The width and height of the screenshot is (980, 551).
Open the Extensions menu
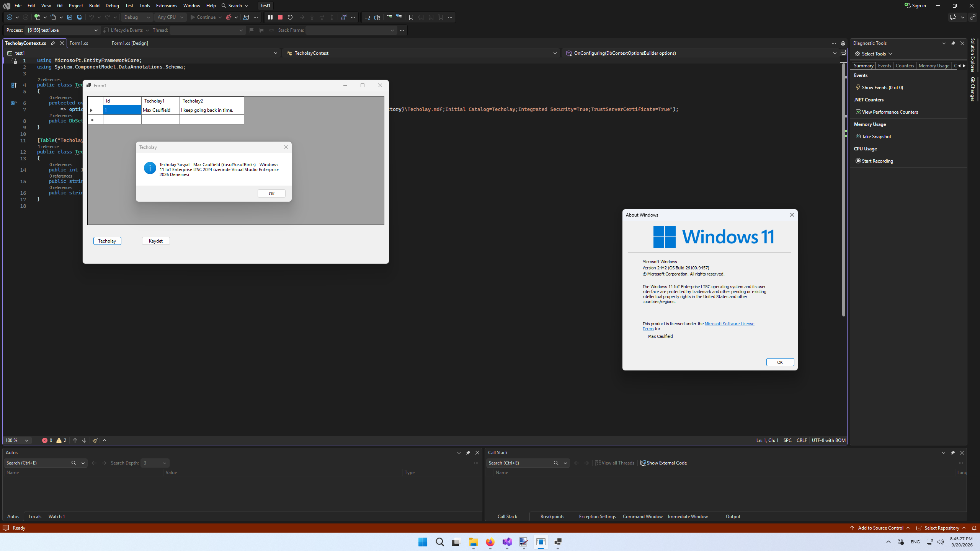167,6
